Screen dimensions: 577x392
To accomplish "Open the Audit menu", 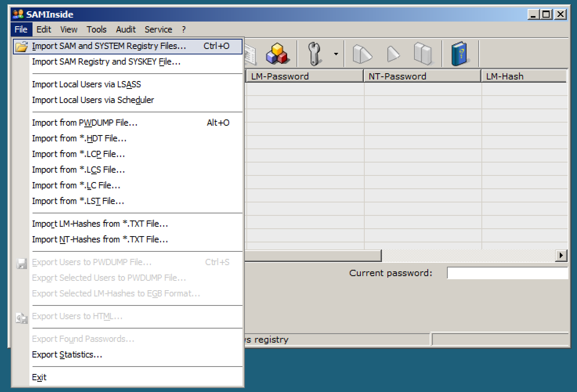I will (x=126, y=29).
